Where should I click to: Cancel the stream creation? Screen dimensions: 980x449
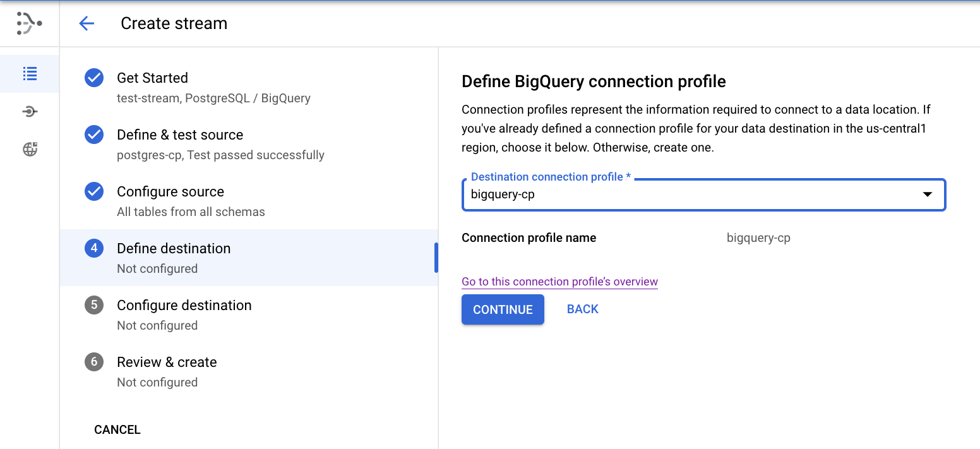(117, 429)
